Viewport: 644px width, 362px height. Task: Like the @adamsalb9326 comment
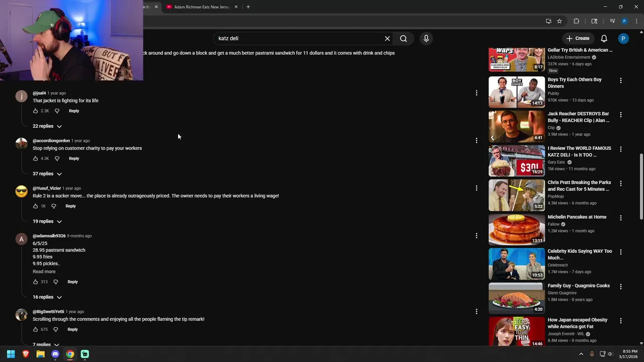[x=36, y=282]
